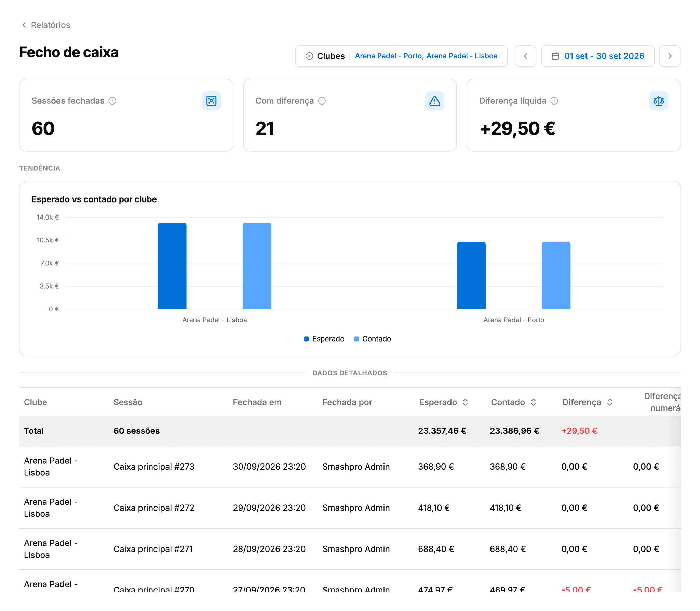Click the Clube column header
Viewport: 700px width, 611px height.
[x=36, y=402]
